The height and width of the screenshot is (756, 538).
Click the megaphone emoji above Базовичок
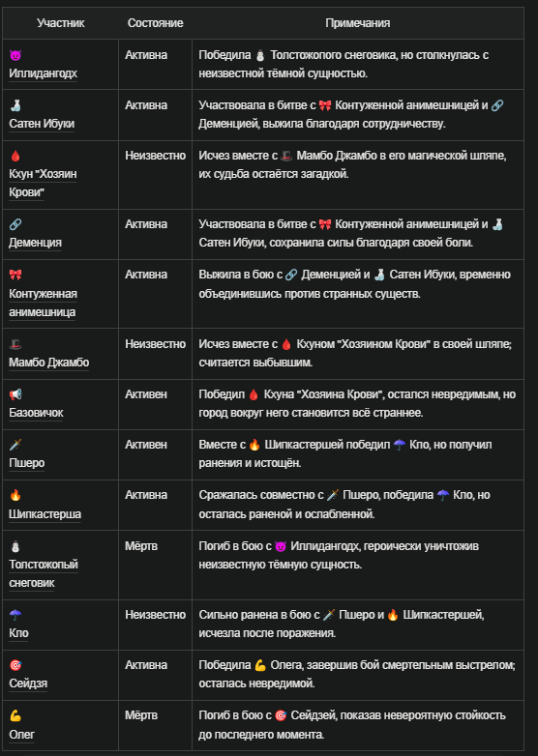tap(15, 394)
